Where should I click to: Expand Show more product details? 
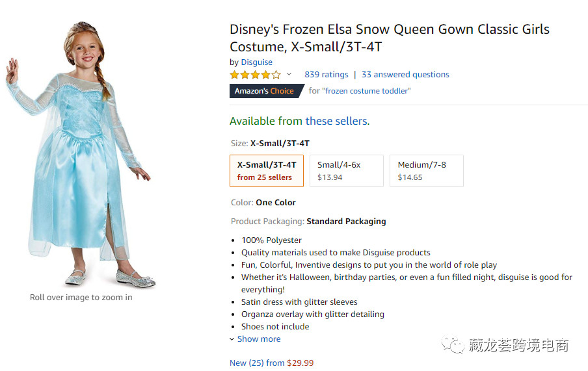(x=258, y=339)
